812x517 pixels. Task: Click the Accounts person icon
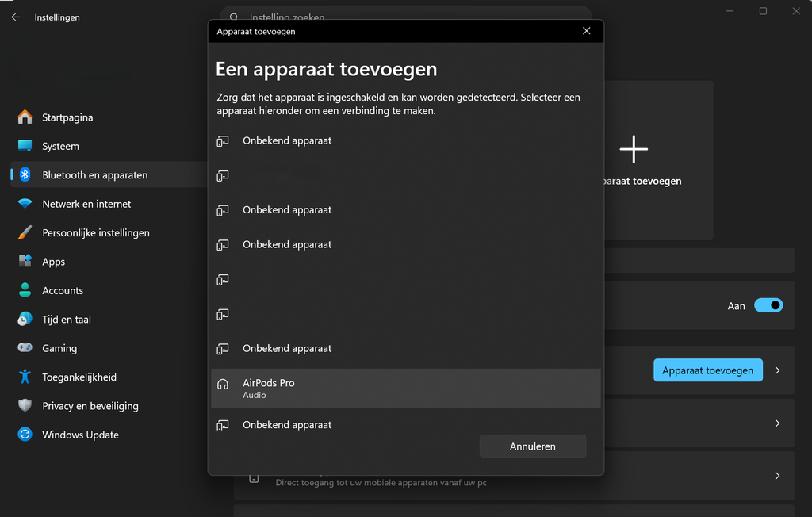click(x=25, y=290)
